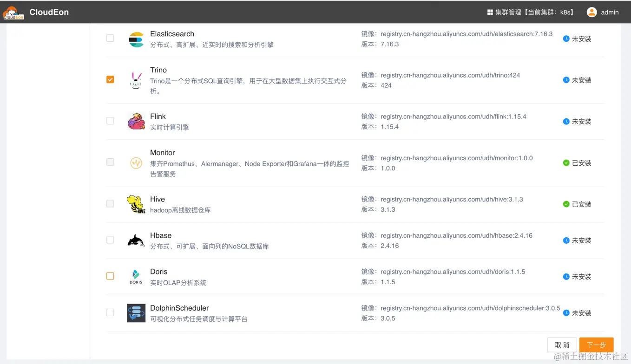Click the Monitor service name
The height and width of the screenshot is (364, 631).
pos(163,153)
